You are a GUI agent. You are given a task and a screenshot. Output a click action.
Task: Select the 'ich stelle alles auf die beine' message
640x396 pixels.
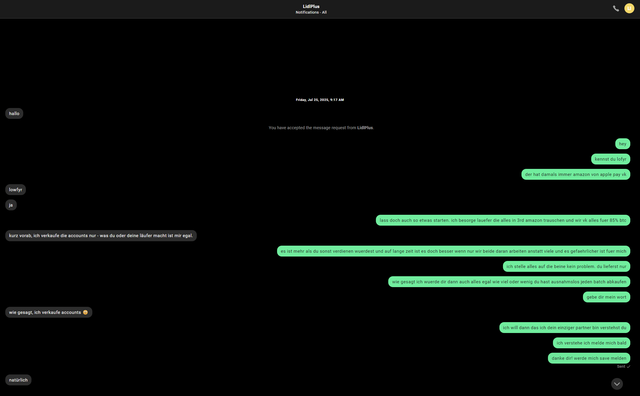click(567, 266)
